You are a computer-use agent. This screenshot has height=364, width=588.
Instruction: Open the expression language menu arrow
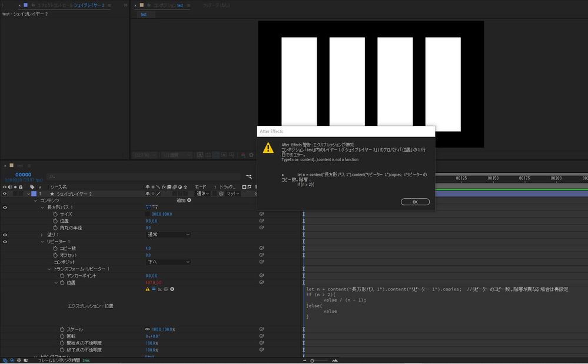coord(172,289)
